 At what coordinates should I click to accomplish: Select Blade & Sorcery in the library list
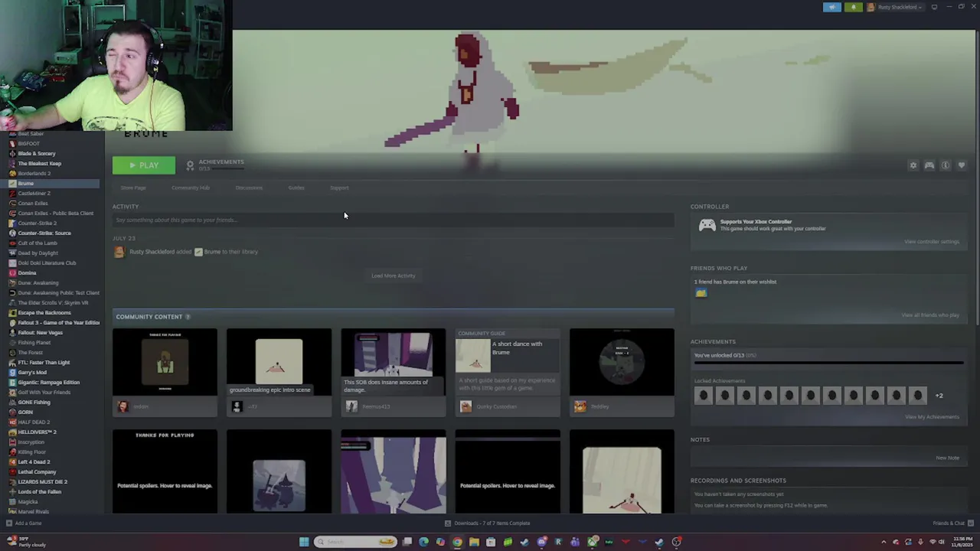click(x=36, y=153)
